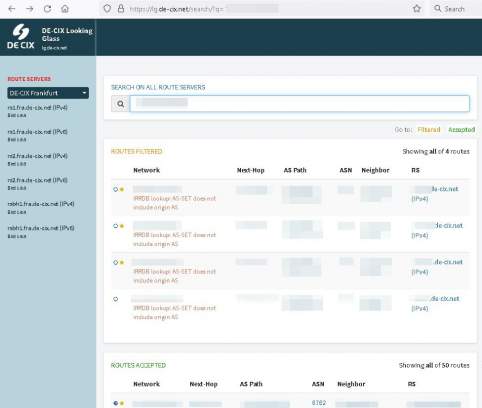Click the magnifier icon beside route search field

tap(120, 104)
